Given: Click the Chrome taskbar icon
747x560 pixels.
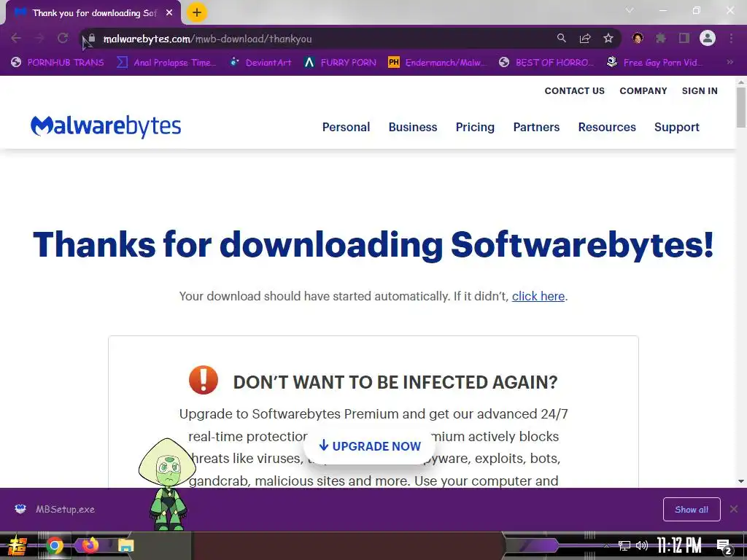Looking at the screenshot, I should pyautogui.click(x=54, y=545).
